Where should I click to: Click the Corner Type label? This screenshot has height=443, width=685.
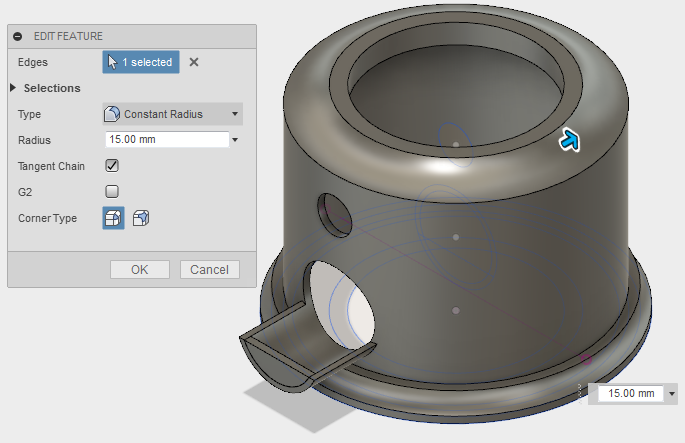[x=47, y=218]
